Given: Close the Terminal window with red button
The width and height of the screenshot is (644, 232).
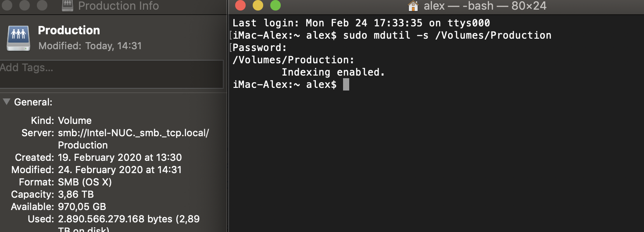Looking at the screenshot, I should click(240, 6).
